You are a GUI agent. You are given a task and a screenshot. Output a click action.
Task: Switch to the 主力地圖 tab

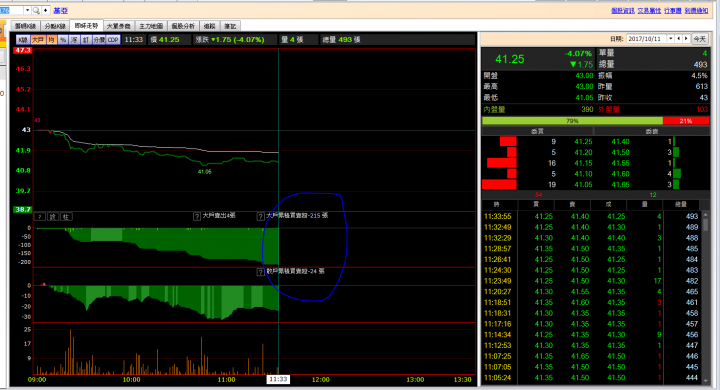[151, 26]
